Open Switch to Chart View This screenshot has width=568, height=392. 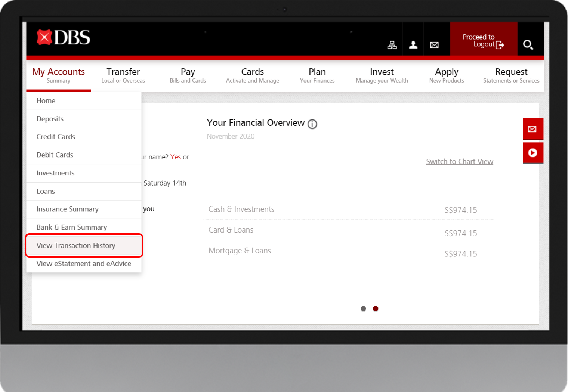tap(459, 161)
